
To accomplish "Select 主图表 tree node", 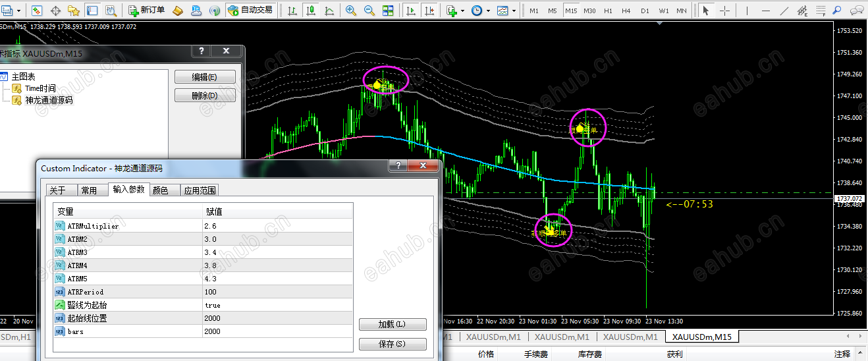I will click(x=24, y=76).
